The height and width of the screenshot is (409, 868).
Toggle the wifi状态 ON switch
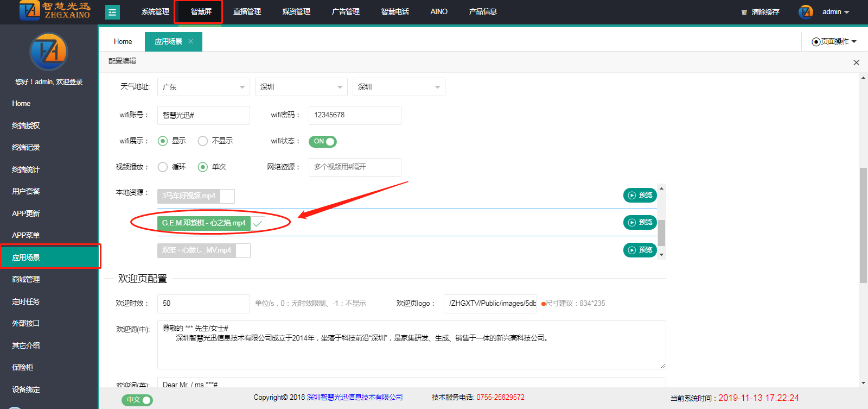click(x=323, y=142)
